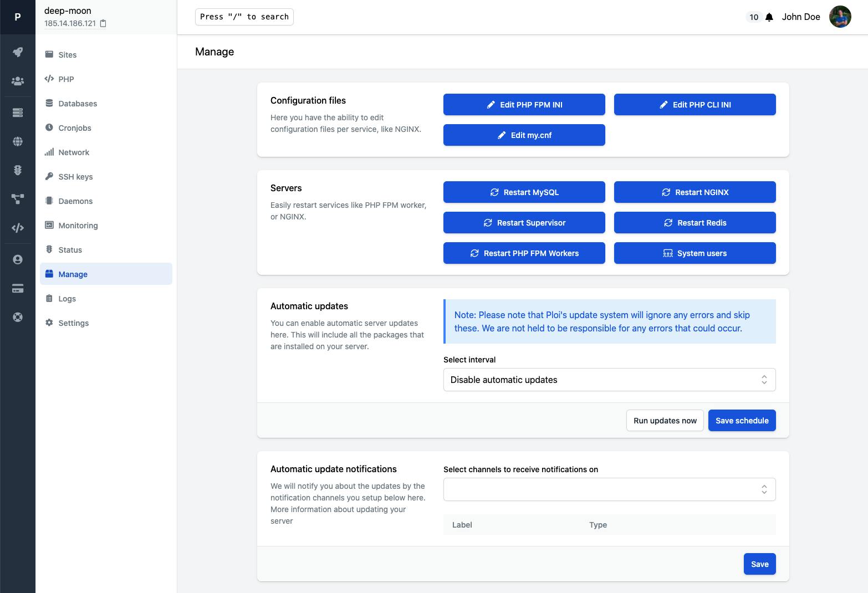The width and height of the screenshot is (868, 593).
Task: Copy the server IP address via clipboard icon
Action: [x=103, y=23]
